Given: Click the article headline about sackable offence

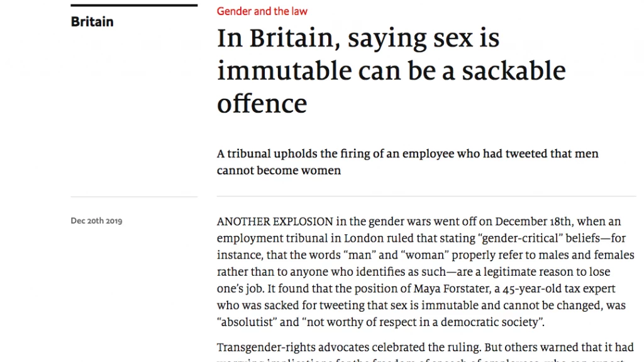Looking at the screenshot, I should pos(391,71).
